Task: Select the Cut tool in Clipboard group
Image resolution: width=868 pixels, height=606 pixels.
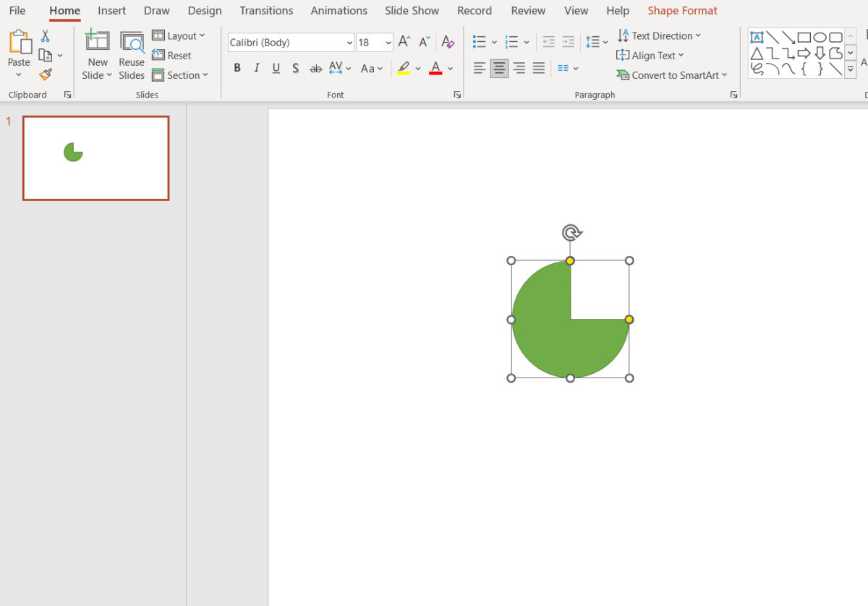Action: click(45, 35)
